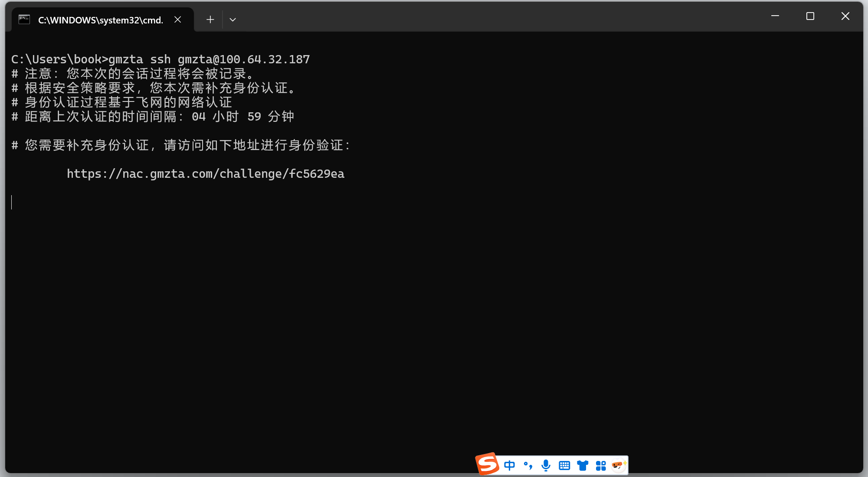Open the IME skin shirt icon
868x477 pixels.
(583, 466)
